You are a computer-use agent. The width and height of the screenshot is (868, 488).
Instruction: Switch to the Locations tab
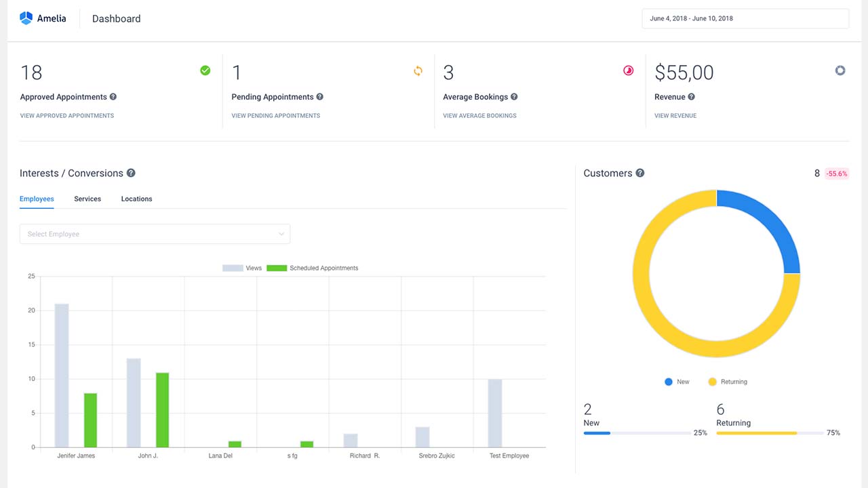pyautogui.click(x=136, y=199)
